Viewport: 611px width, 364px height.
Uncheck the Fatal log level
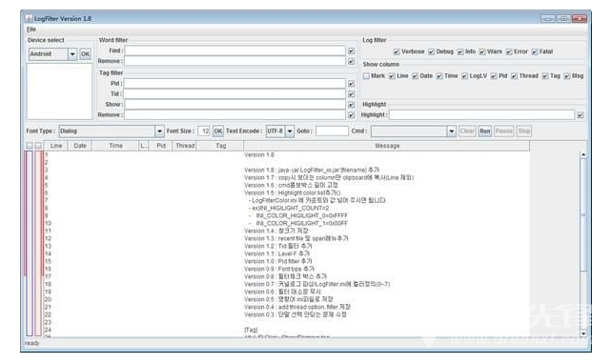click(x=535, y=51)
